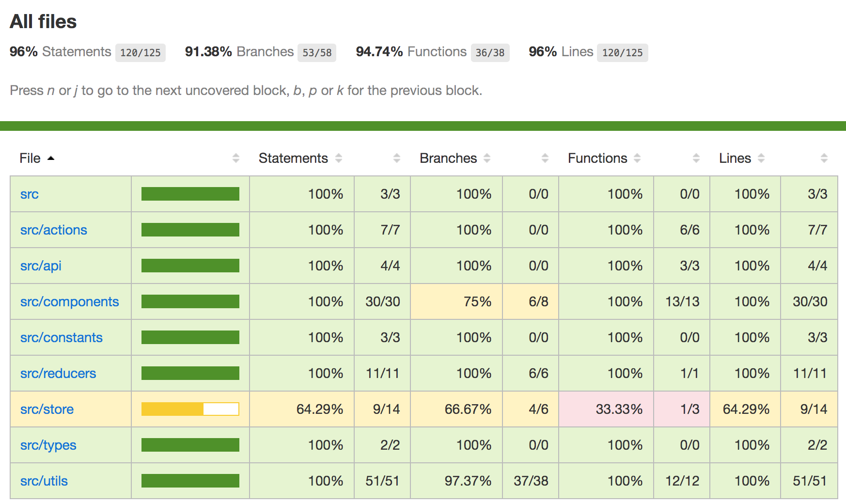Viewport: 846px width, 504px height.
Task: Sort by File column ascending arrow
Action: coord(50,158)
